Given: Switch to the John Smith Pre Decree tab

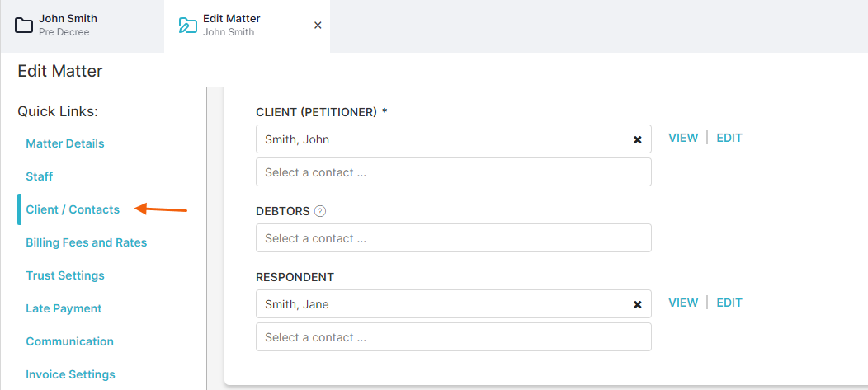Looking at the screenshot, I should tap(83, 26).
